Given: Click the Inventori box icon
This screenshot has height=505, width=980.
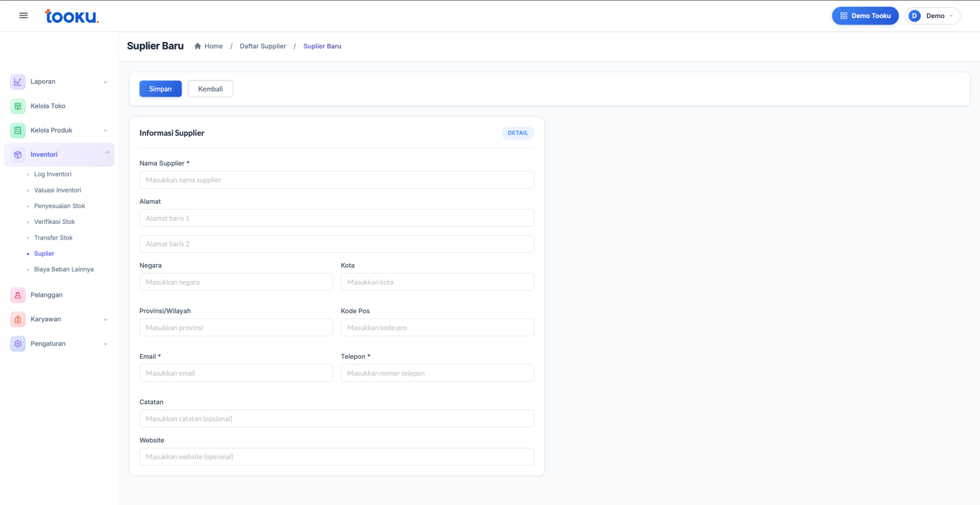Looking at the screenshot, I should tap(17, 155).
